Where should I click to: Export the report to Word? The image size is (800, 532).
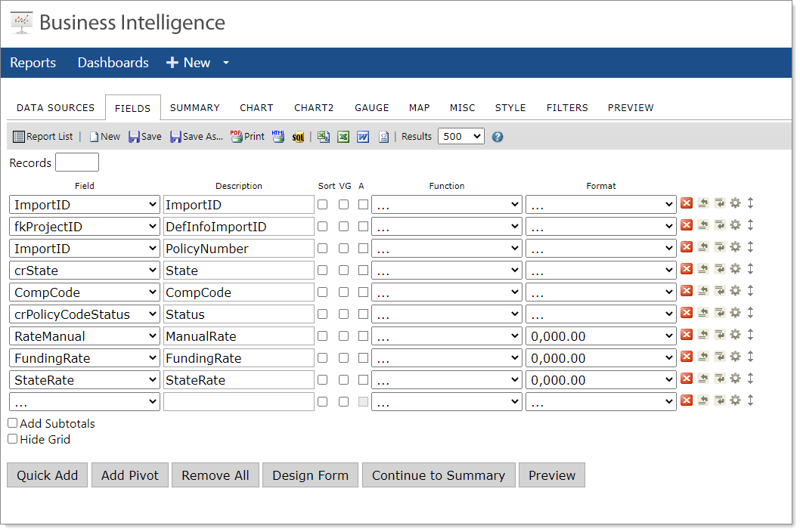click(363, 137)
